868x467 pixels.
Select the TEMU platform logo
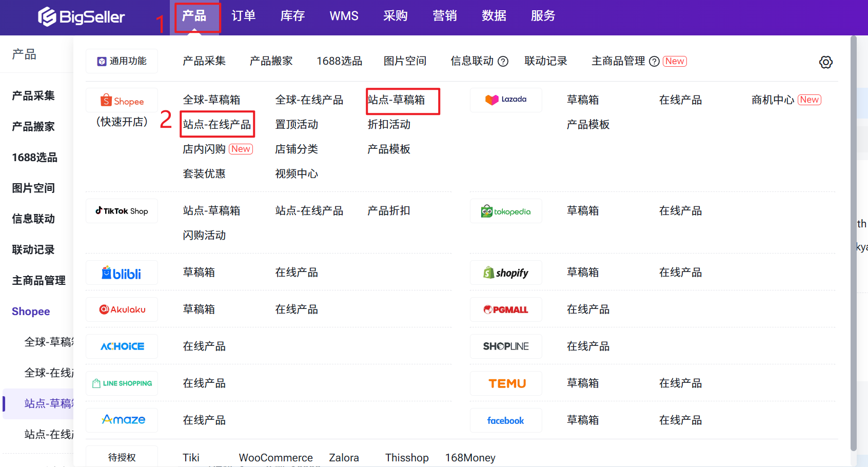click(506, 383)
